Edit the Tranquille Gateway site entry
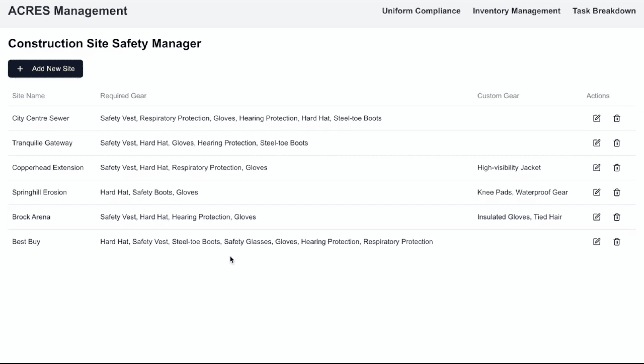The image size is (644, 364). (597, 143)
